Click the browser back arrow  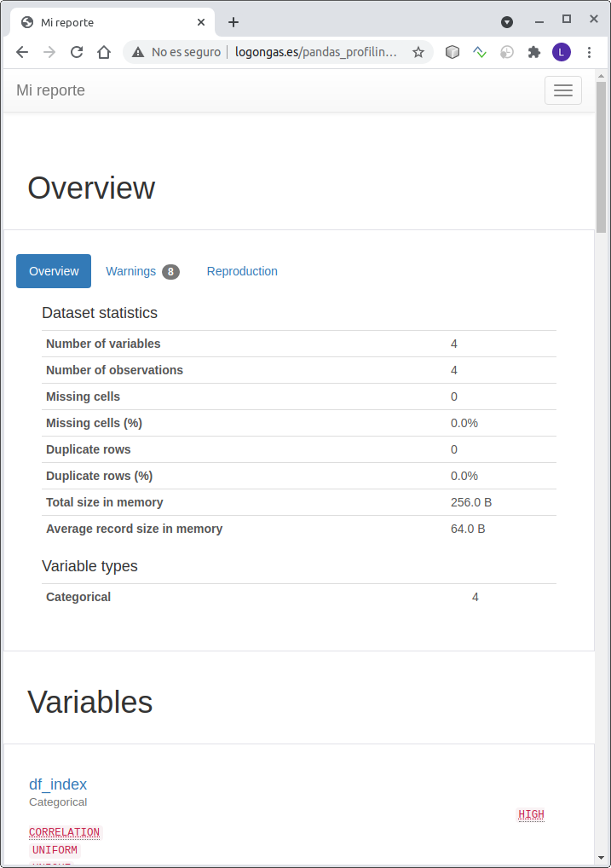[22, 52]
